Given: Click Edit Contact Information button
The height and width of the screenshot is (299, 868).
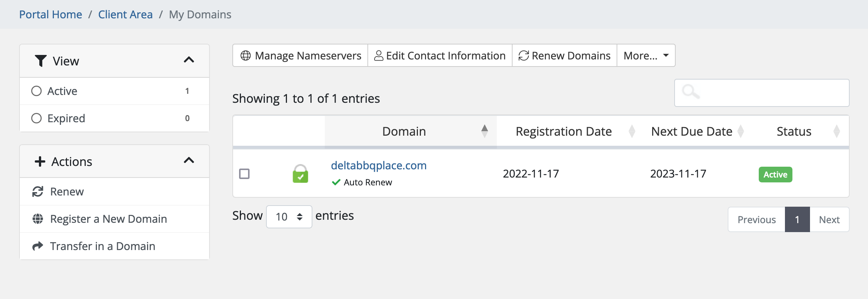Looking at the screenshot, I should click(x=440, y=56).
